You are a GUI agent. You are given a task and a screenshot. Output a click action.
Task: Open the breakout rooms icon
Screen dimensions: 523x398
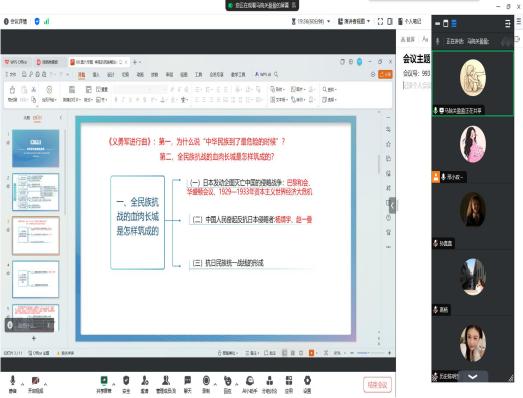[x=270, y=384]
